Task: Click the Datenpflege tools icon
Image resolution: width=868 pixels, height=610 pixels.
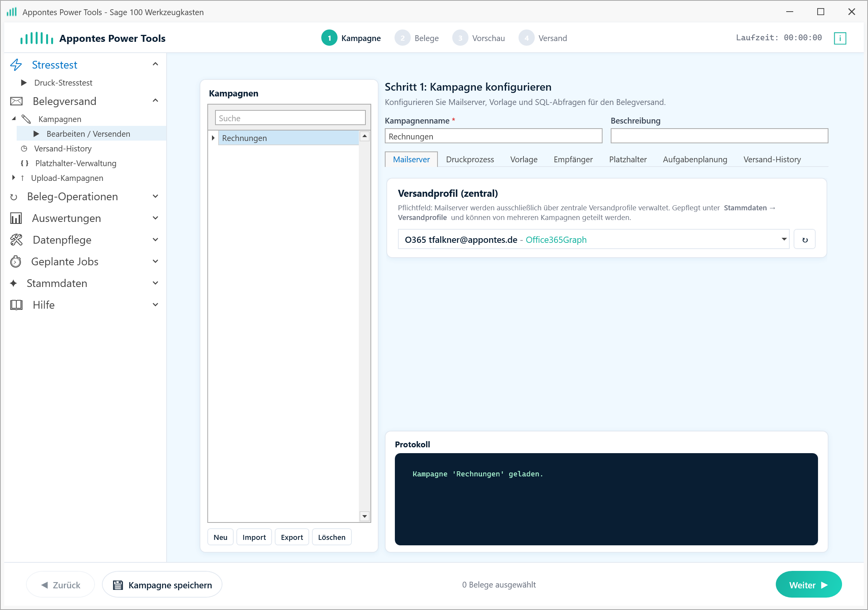Action: pos(16,240)
